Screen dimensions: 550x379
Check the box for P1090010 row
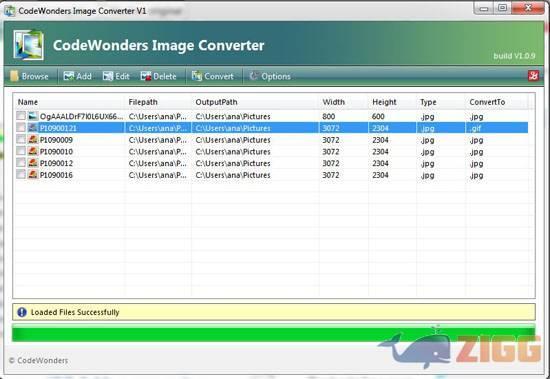coord(21,151)
